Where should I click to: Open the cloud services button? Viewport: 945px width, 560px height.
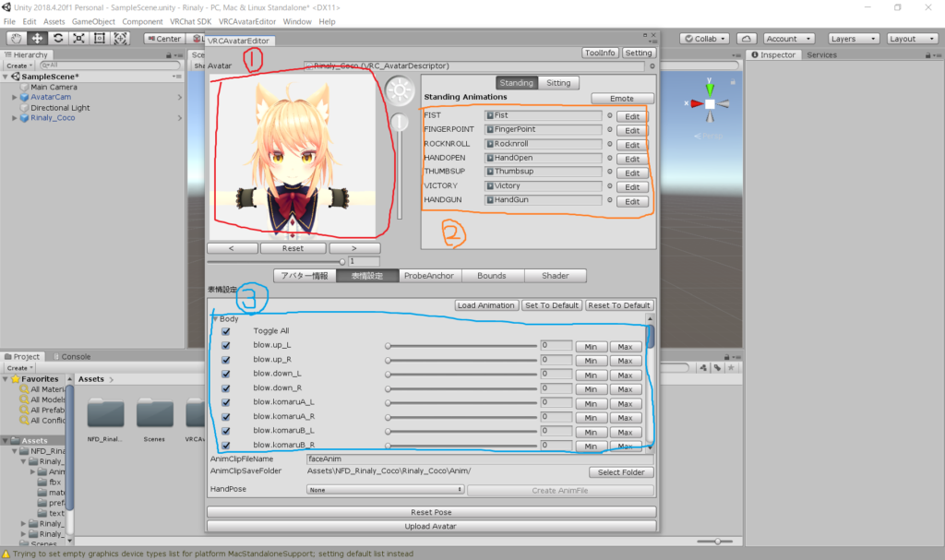[x=746, y=39]
